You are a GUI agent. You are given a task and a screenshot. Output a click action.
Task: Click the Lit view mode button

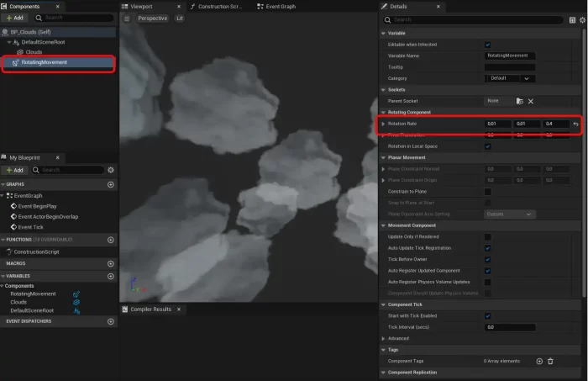178,18
